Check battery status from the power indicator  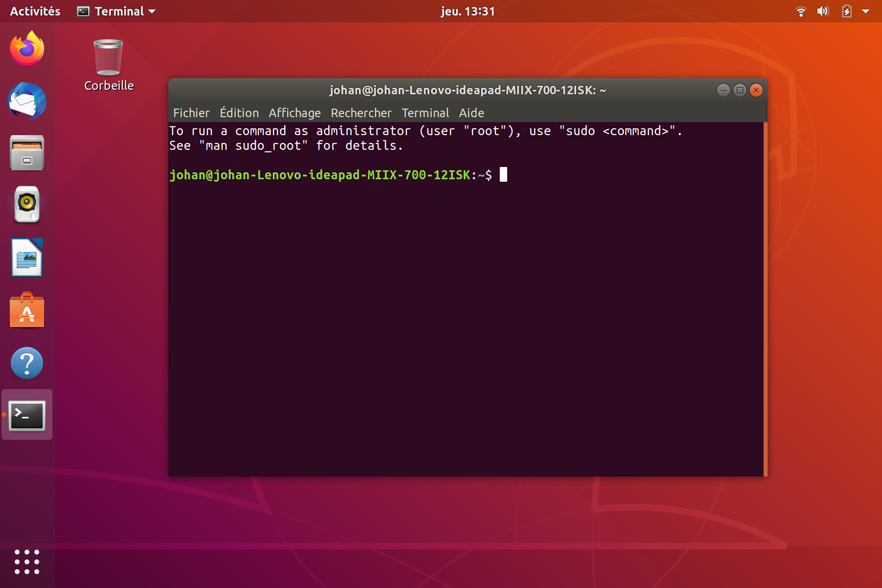[846, 11]
